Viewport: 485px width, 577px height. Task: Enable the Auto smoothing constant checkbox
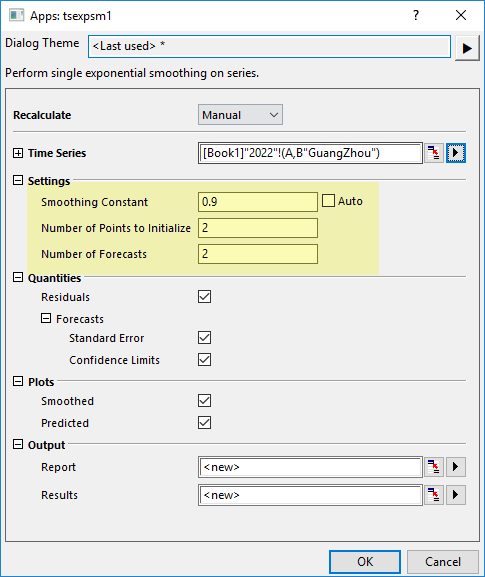(328, 201)
